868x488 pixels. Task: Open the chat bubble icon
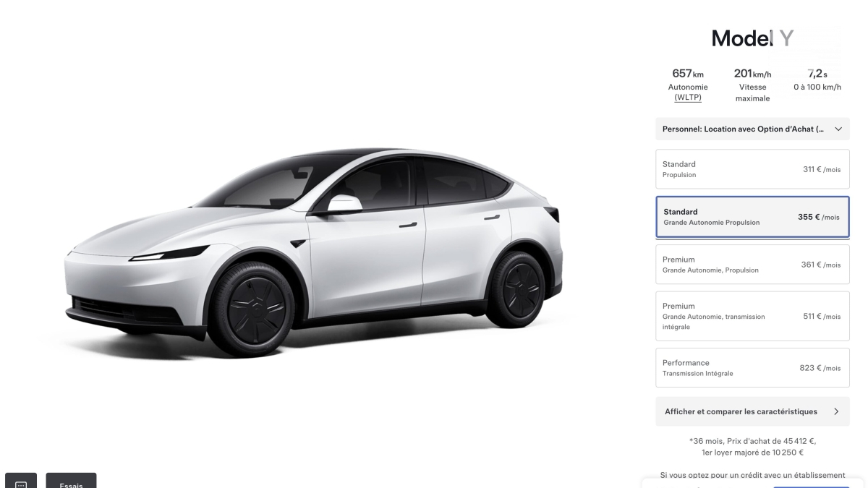pos(21,483)
